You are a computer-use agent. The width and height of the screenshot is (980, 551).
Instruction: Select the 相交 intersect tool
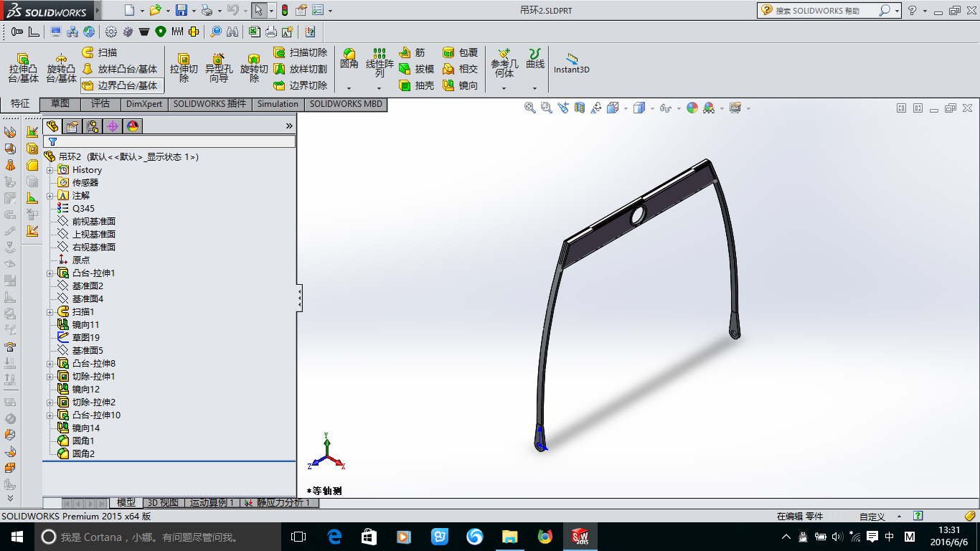[x=461, y=69]
